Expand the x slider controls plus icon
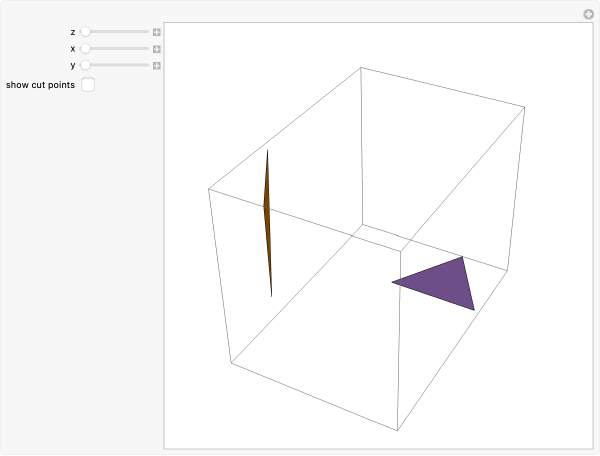600x456 pixels. coord(157,48)
